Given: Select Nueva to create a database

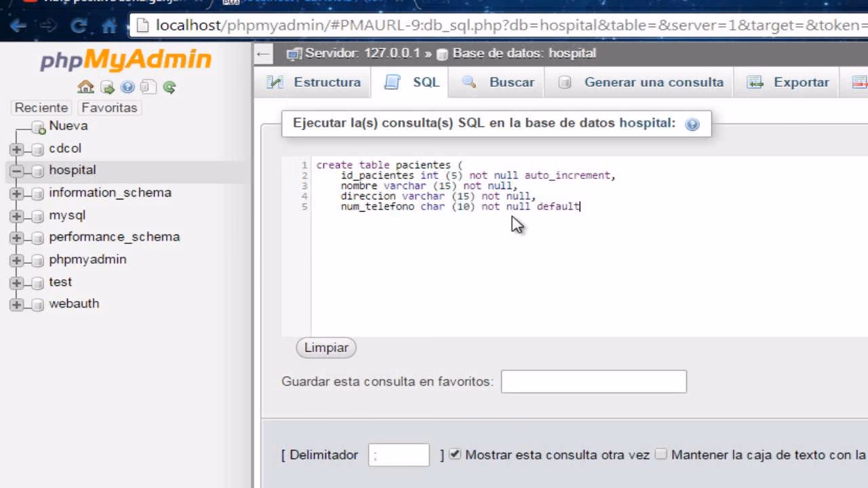Looking at the screenshot, I should [x=68, y=126].
